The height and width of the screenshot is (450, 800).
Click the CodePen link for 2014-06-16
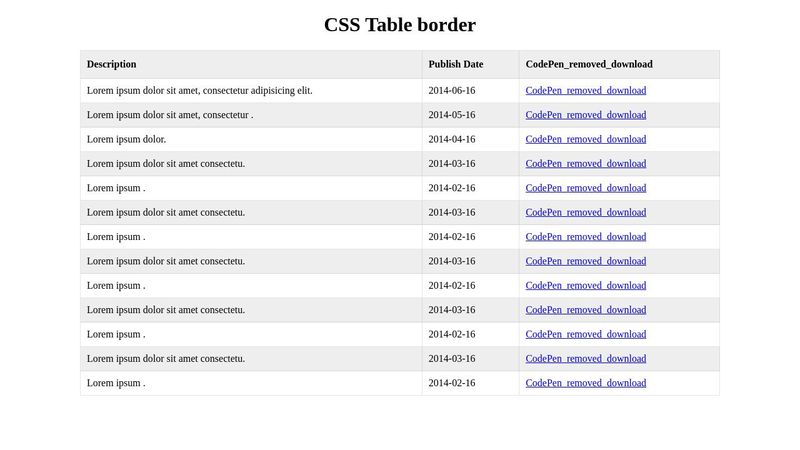point(585,91)
